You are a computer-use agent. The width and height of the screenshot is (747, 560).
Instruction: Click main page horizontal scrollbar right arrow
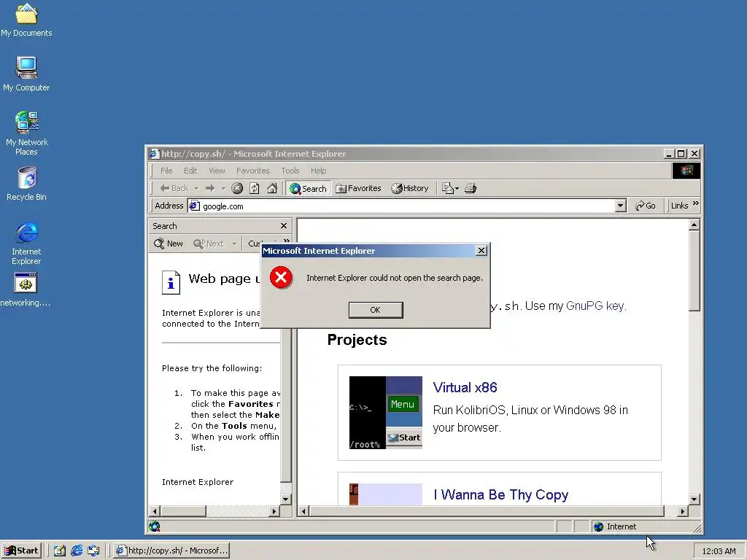(683, 511)
